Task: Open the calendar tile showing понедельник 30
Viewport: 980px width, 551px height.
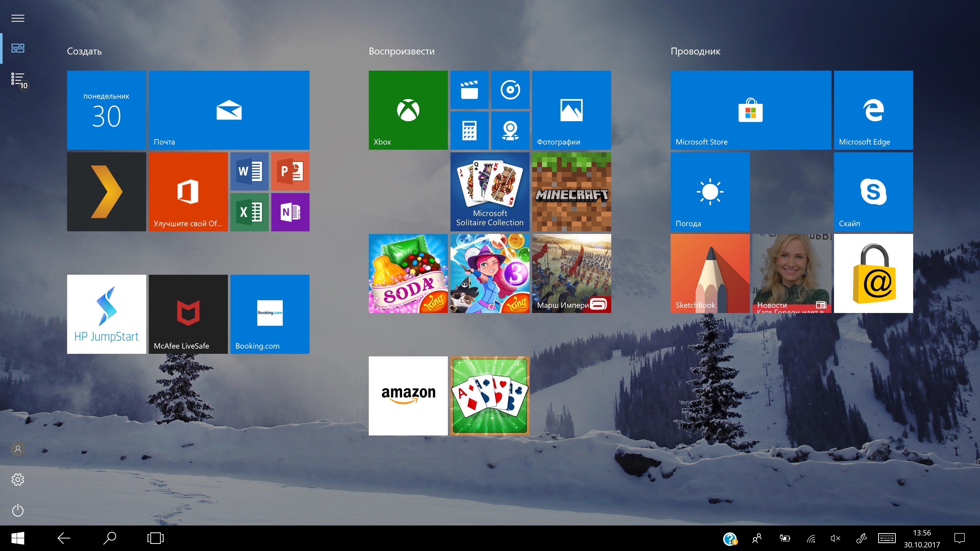Action: (x=106, y=110)
